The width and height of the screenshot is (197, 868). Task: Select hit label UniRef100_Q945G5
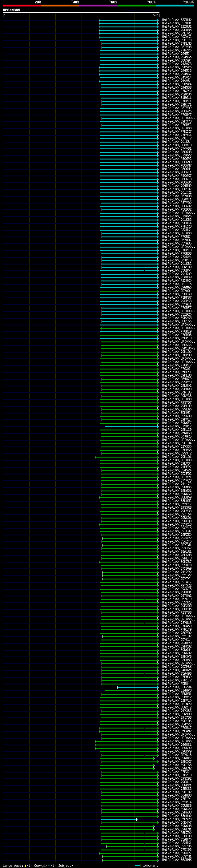pyautogui.click(x=176, y=57)
